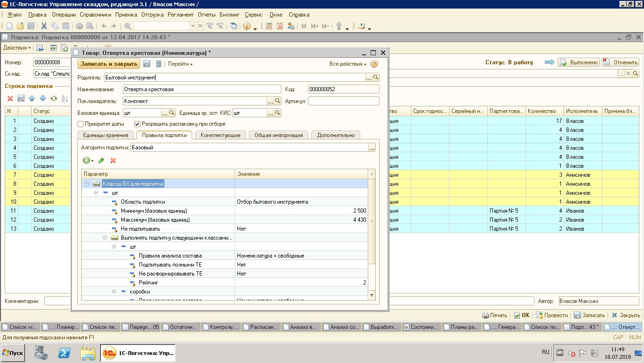Switch to the Единицы хранения tab
Screen dimensions: 644x363
[x=105, y=135]
